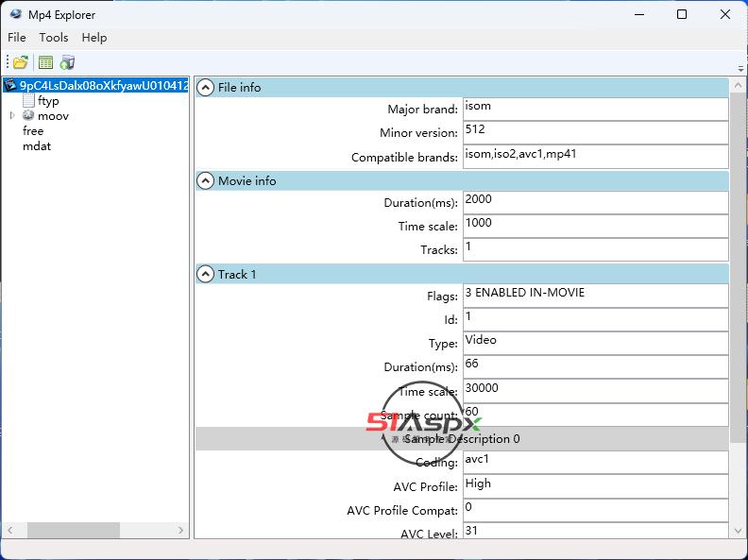Click the track Time scale field showing 30000
Image resolution: width=748 pixels, height=560 pixels.
595,391
